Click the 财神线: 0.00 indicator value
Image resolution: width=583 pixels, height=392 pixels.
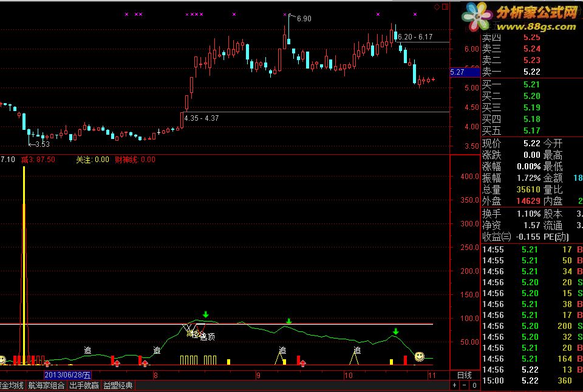pyautogui.click(x=135, y=160)
